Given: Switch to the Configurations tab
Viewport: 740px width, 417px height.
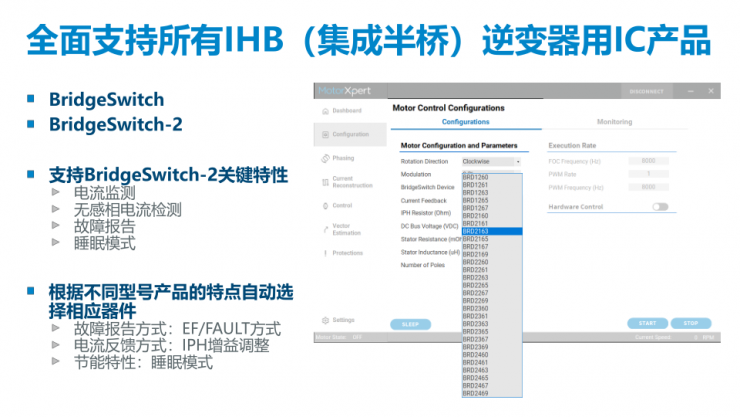Looking at the screenshot, I should (x=465, y=122).
